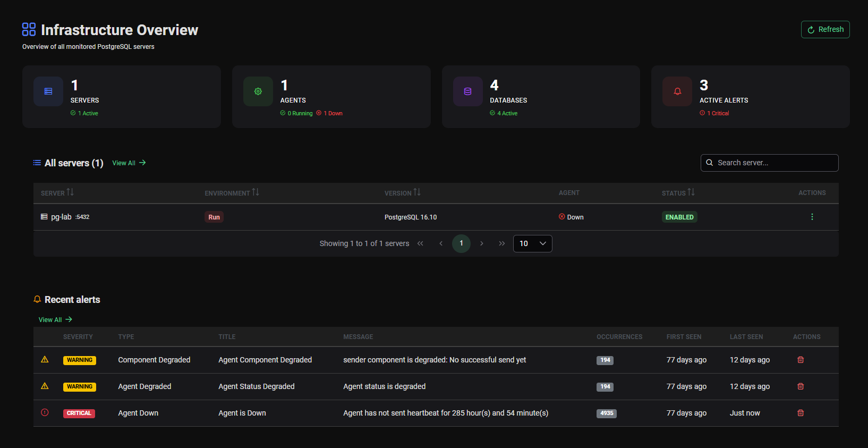Open View All link next to All servers

pos(129,163)
